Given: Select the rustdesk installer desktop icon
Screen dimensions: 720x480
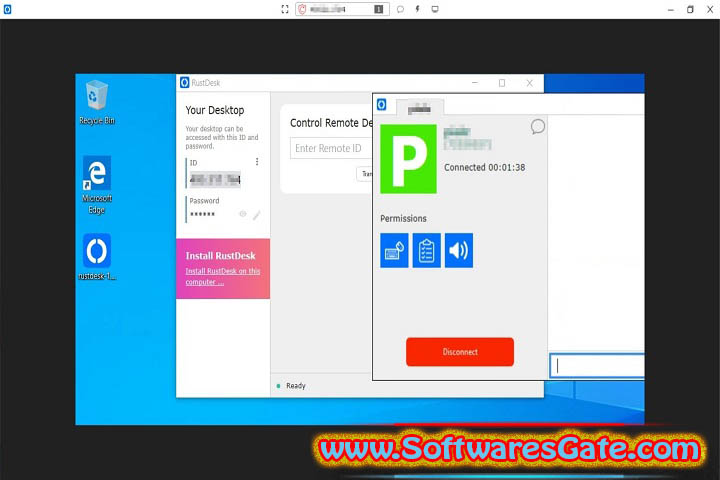Looking at the screenshot, I should [x=97, y=257].
